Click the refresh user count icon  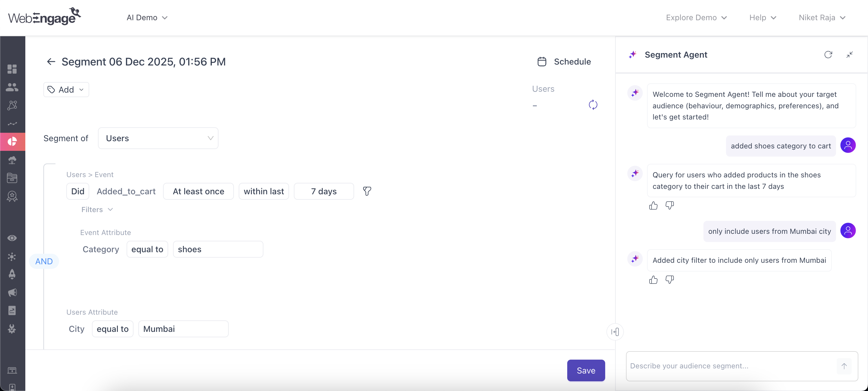pos(593,105)
